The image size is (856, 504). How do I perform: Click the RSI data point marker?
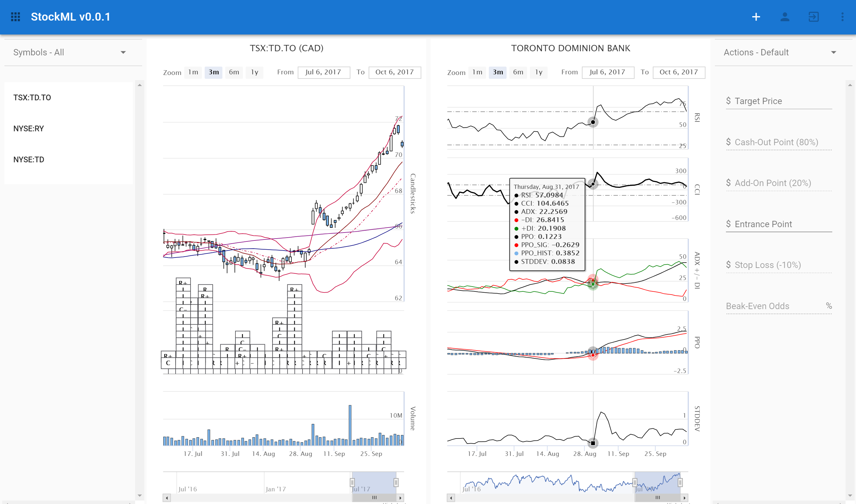[593, 122]
